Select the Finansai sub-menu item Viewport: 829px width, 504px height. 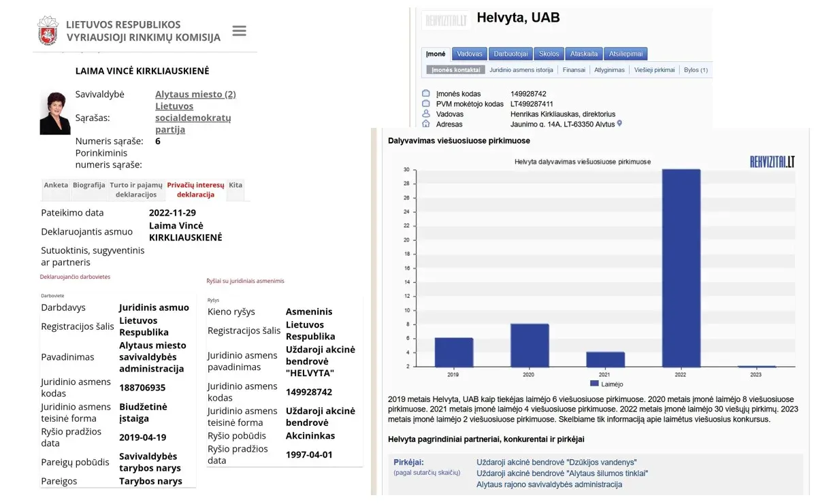coord(574,70)
